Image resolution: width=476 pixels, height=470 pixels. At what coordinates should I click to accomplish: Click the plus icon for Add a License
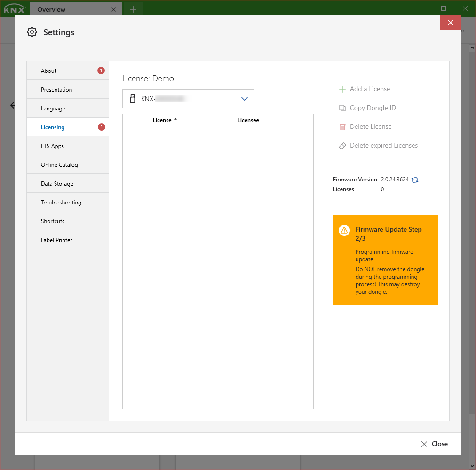click(342, 89)
